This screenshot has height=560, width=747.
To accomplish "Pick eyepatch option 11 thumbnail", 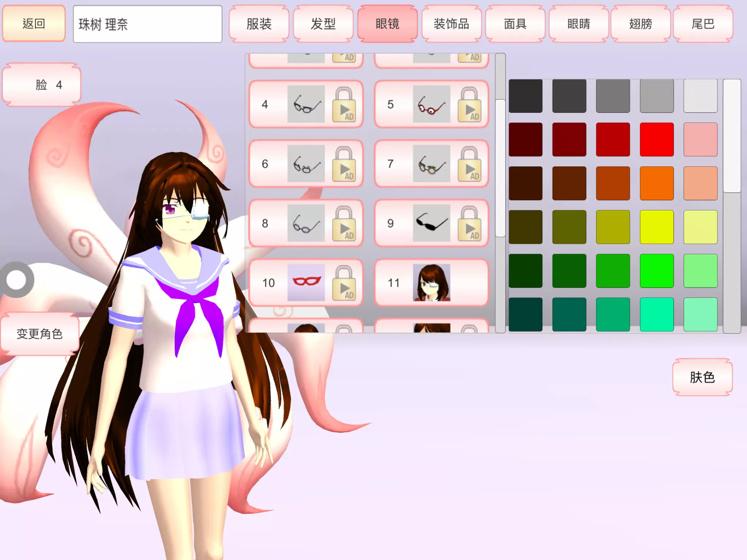I will (431, 283).
